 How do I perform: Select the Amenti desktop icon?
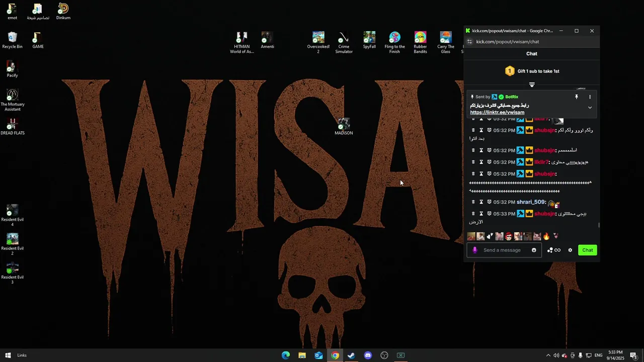click(267, 40)
